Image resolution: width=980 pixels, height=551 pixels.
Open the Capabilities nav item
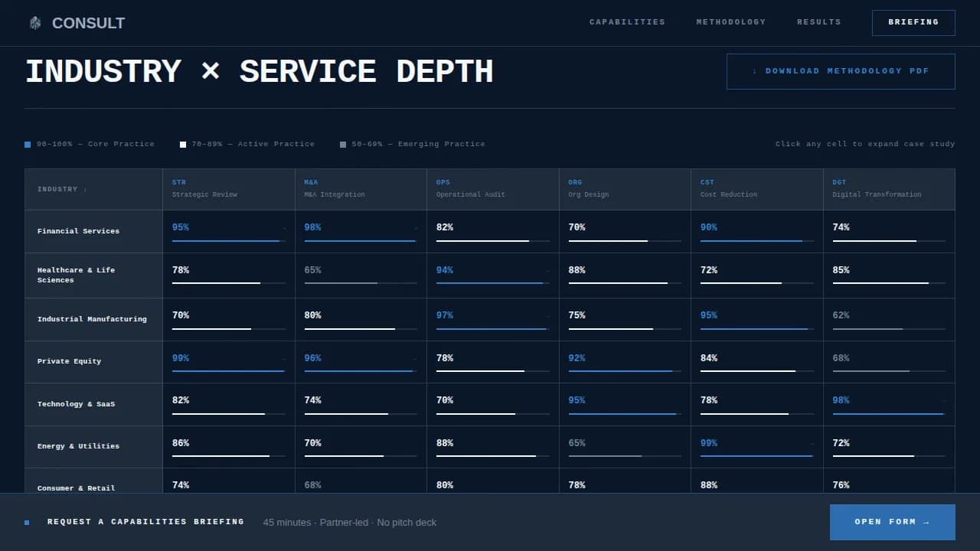point(627,22)
